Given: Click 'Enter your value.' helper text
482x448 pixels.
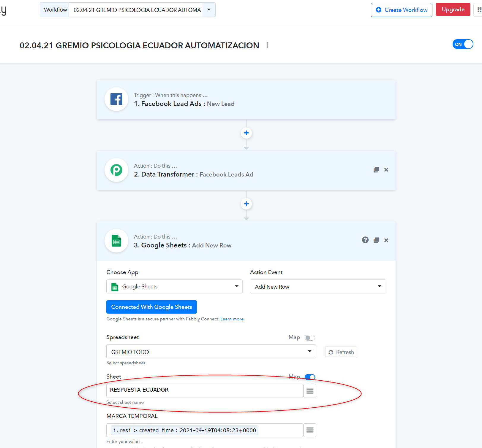Looking at the screenshot, I should coord(124,441).
